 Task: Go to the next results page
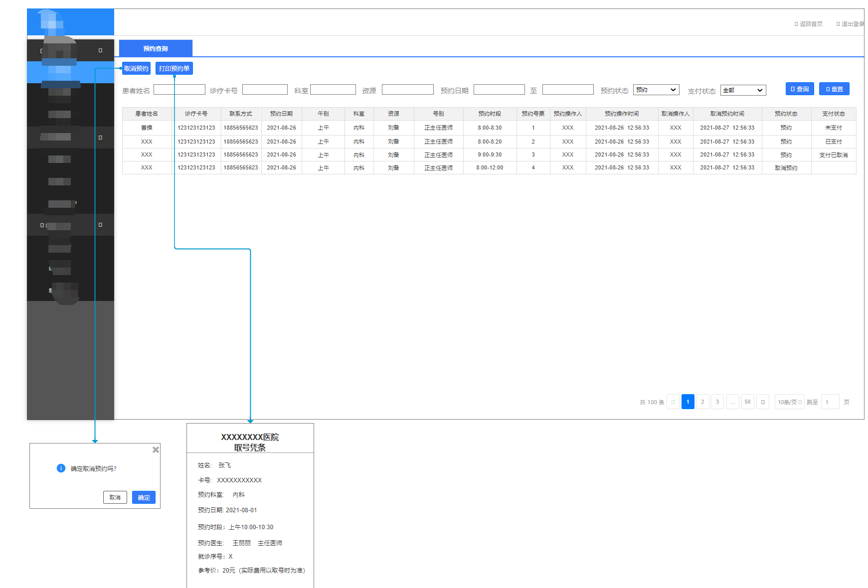click(762, 402)
